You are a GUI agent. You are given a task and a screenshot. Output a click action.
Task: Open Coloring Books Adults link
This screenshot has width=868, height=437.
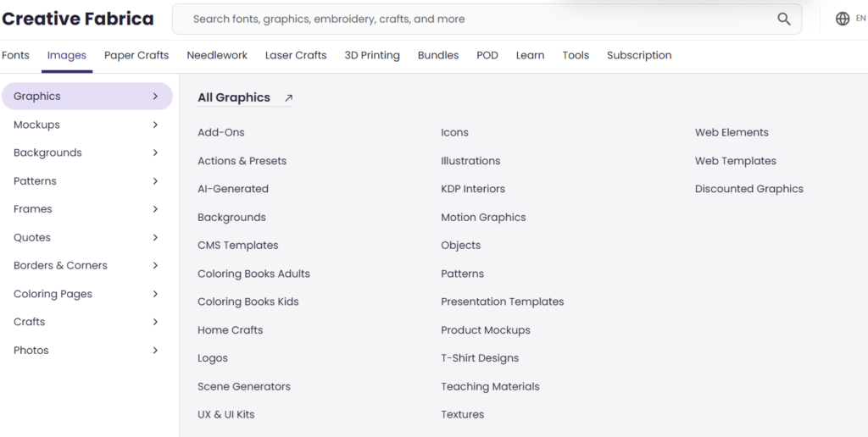click(x=253, y=274)
